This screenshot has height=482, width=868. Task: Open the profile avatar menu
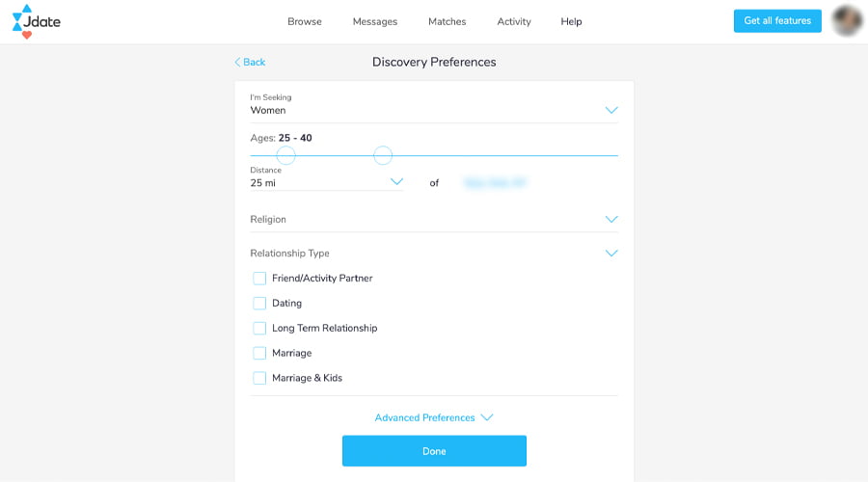tap(847, 21)
